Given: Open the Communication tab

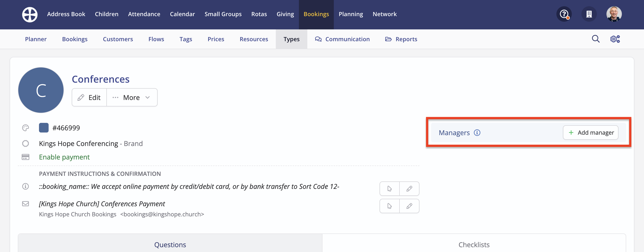Looking at the screenshot, I should tap(342, 39).
